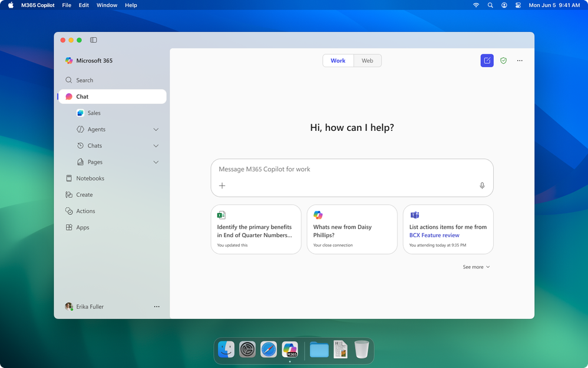Open Notebooks from the sidebar
Viewport: 588px width, 368px height.
point(90,178)
